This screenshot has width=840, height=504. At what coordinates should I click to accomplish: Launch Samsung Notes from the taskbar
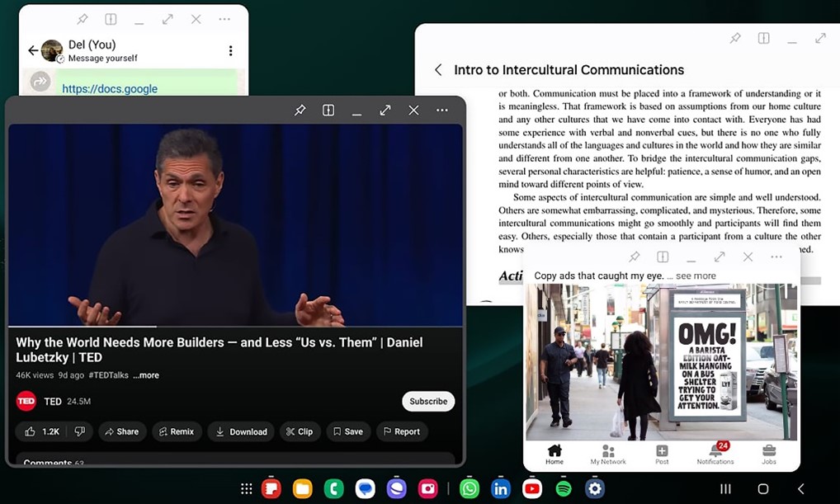[x=271, y=488]
